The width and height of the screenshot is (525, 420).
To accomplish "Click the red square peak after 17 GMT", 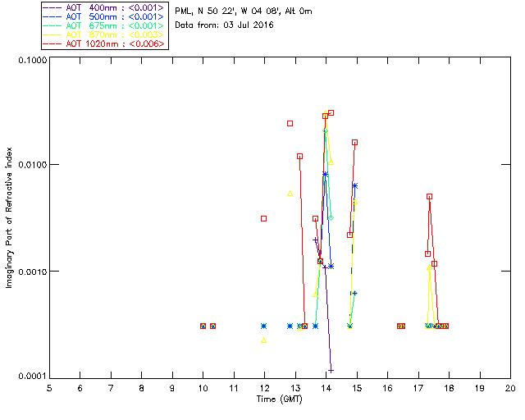I will tap(429, 197).
